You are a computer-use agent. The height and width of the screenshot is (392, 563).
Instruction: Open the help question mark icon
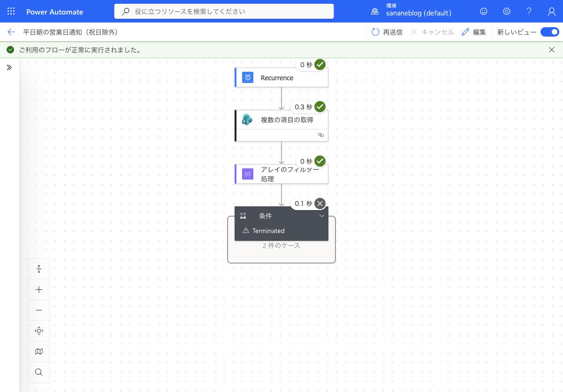click(x=529, y=11)
